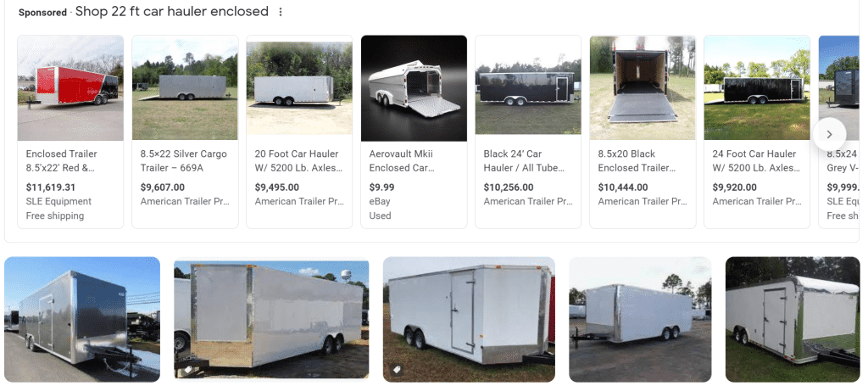Viewport: 868px width, 386px height.
Task: View the white trailer with side door image
Action: click(x=469, y=319)
